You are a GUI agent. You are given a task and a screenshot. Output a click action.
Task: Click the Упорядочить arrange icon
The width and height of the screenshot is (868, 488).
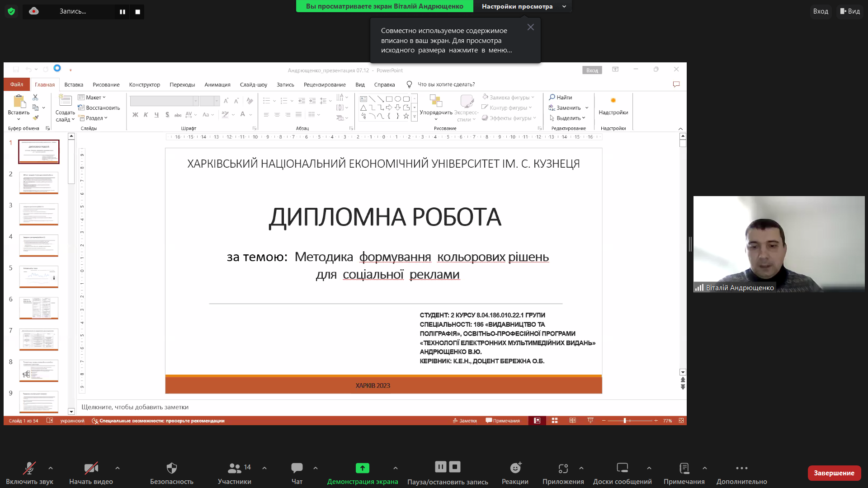(436, 101)
